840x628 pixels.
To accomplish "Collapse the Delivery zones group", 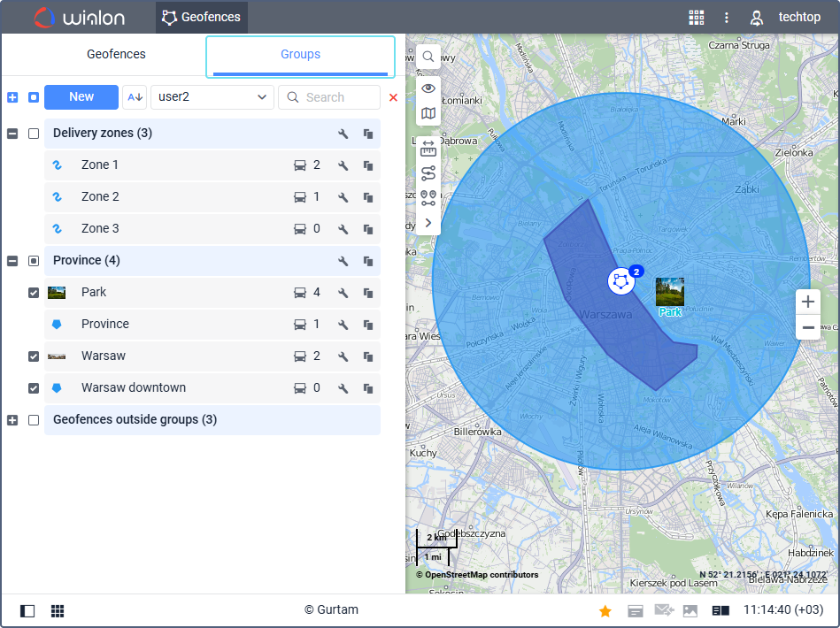I will [x=12, y=134].
